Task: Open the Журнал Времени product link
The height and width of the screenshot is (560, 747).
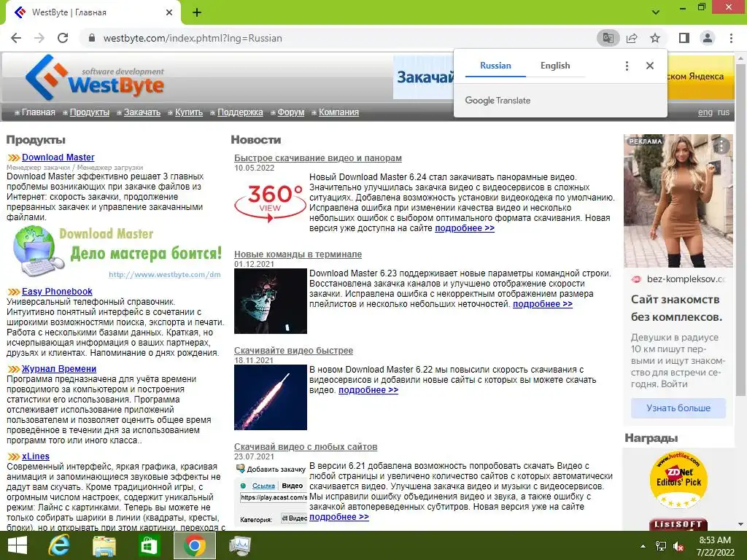Action: [59, 368]
